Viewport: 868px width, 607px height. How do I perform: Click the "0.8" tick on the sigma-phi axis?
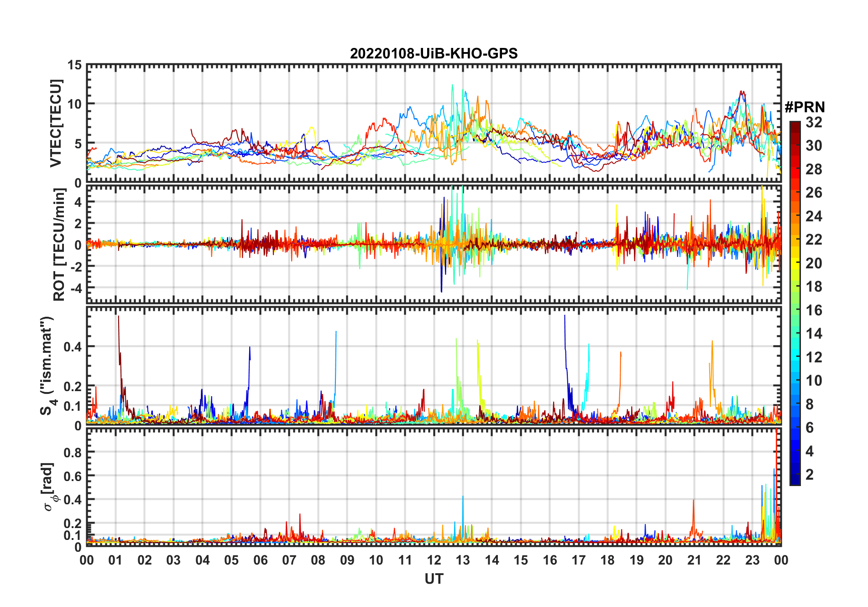click(73, 452)
